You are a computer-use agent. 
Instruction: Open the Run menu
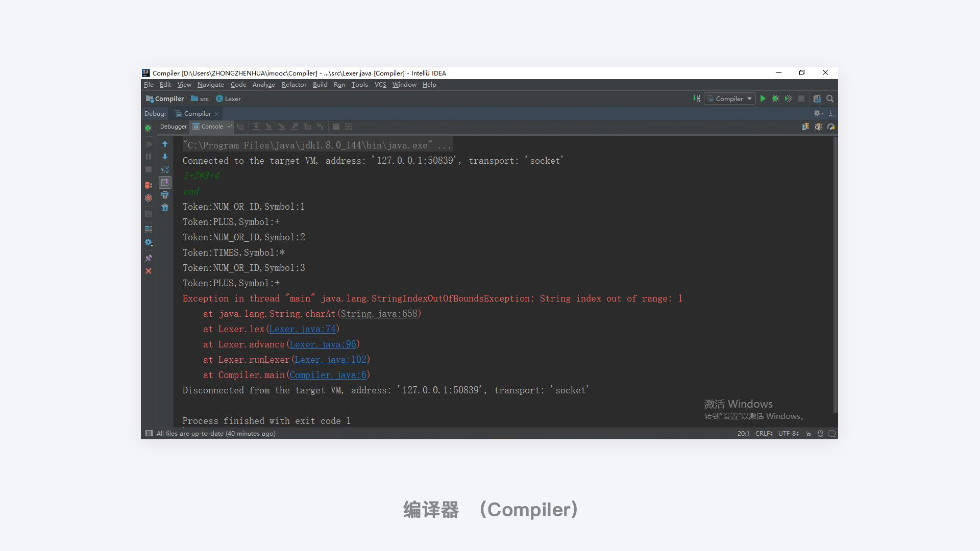click(x=339, y=85)
